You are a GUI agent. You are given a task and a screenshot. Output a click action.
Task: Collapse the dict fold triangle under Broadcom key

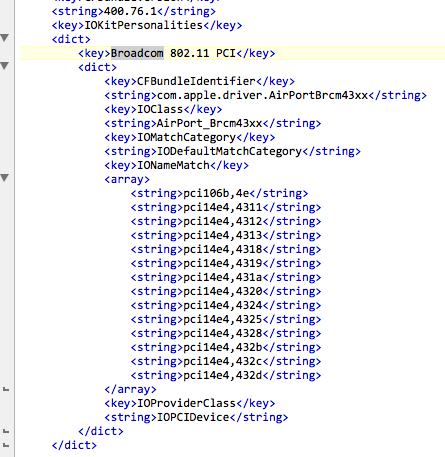click(x=5, y=66)
